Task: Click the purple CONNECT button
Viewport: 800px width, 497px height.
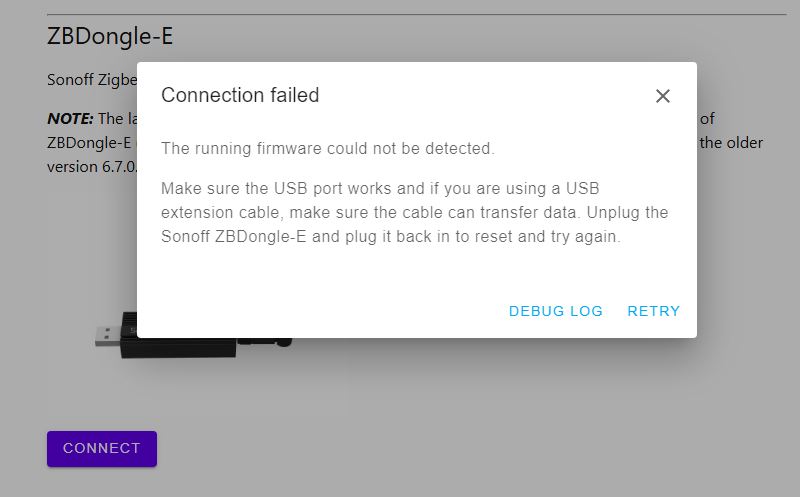Action: [102, 449]
